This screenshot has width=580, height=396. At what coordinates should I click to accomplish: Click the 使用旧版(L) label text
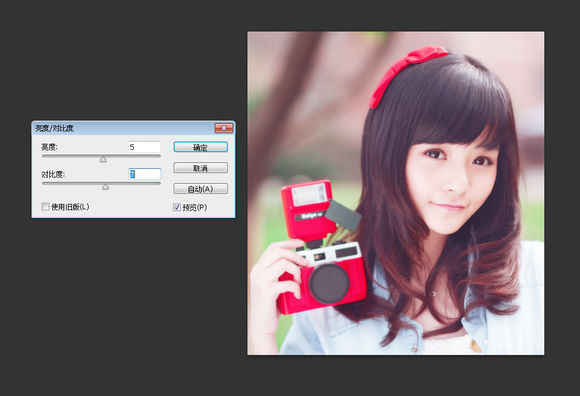click(x=70, y=207)
